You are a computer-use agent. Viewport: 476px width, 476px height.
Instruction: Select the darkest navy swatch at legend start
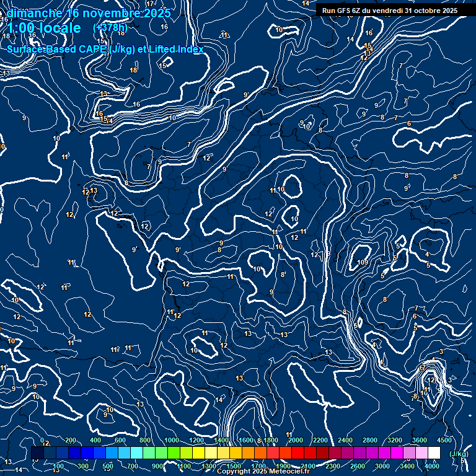(x=37, y=453)
